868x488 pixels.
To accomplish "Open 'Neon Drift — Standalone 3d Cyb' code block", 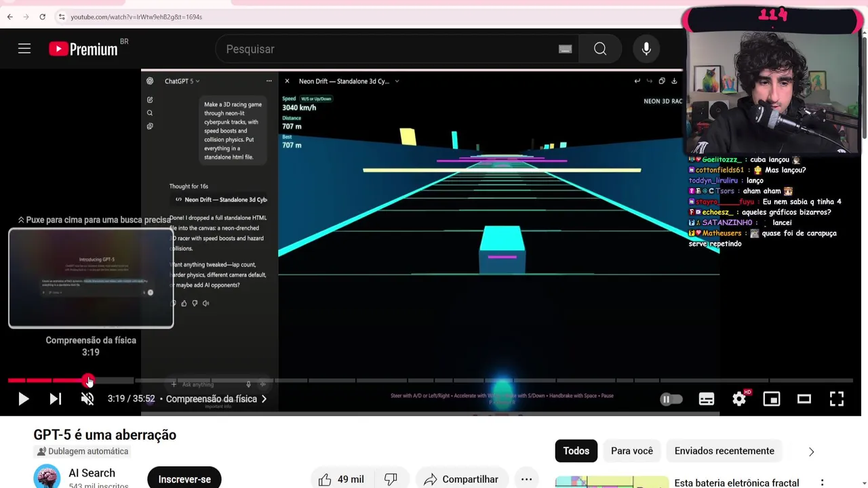I will [221, 200].
